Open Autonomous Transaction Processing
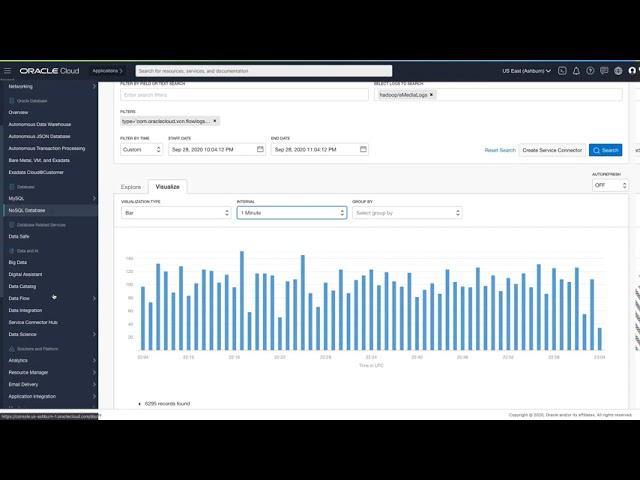The image size is (640, 480). click(x=47, y=148)
